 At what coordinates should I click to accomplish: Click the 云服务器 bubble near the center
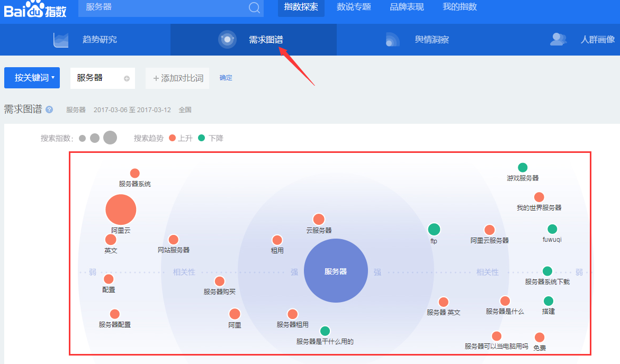point(319,219)
